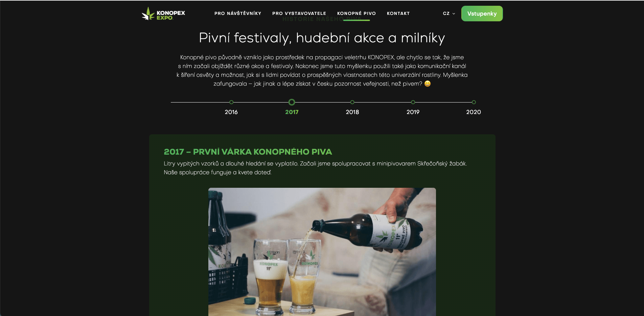The image size is (644, 316).
Task: Select the 2016 timeline dot
Action: tap(231, 102)
